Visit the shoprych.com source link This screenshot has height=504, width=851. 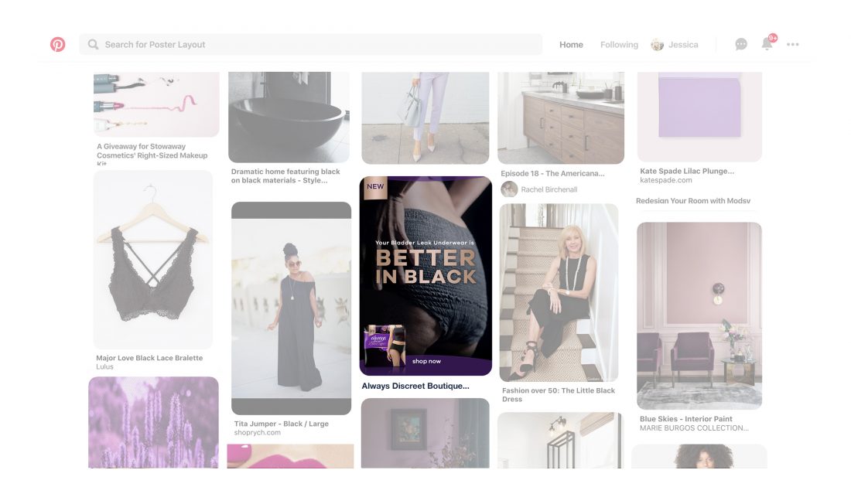[x=258, y=433]
